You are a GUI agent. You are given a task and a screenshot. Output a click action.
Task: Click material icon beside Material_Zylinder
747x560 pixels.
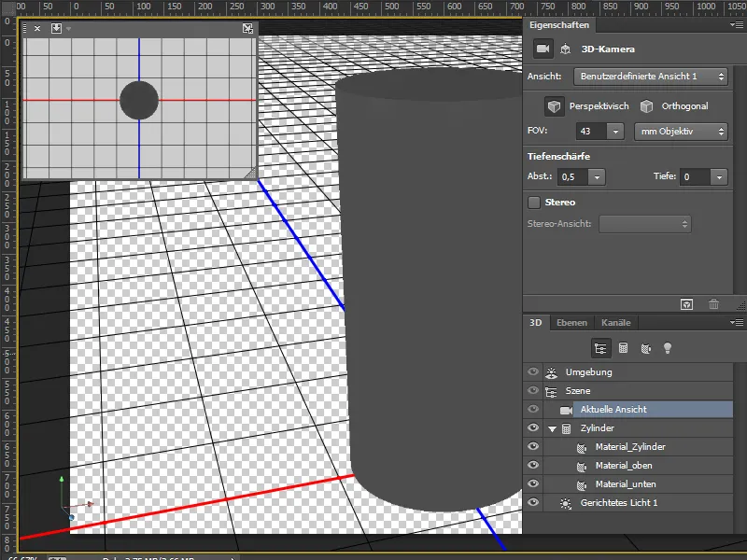[581, 448]
